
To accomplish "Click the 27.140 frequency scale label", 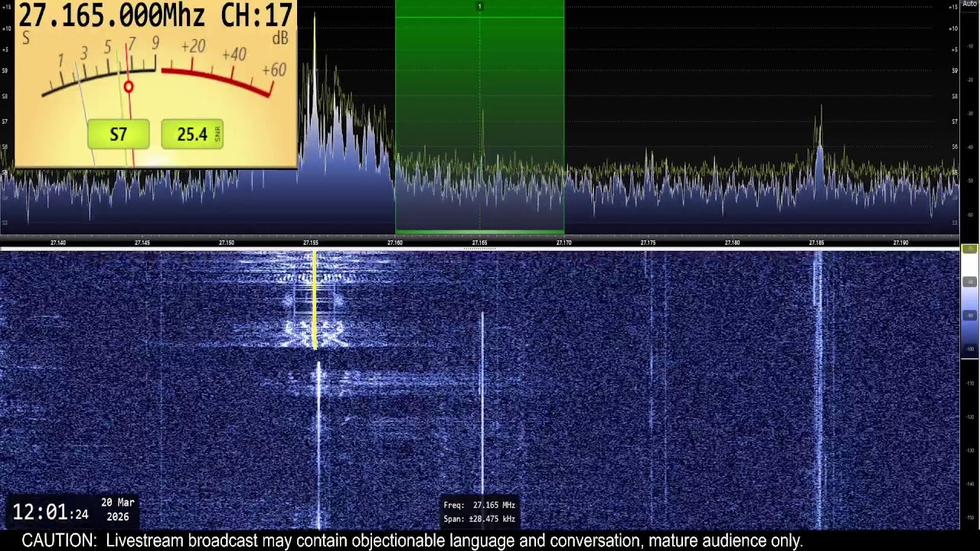I will 57,243.
